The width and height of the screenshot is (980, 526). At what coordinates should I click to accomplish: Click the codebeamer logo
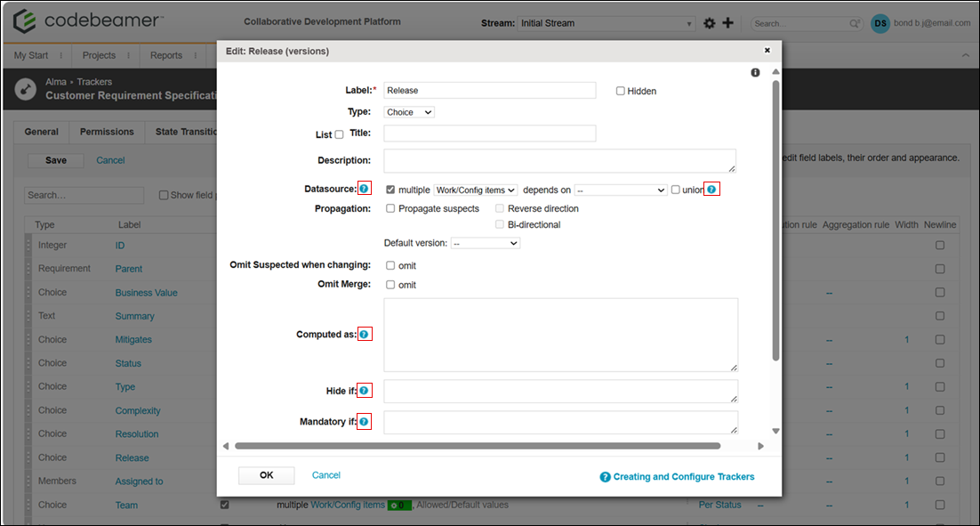click(87, 20)
